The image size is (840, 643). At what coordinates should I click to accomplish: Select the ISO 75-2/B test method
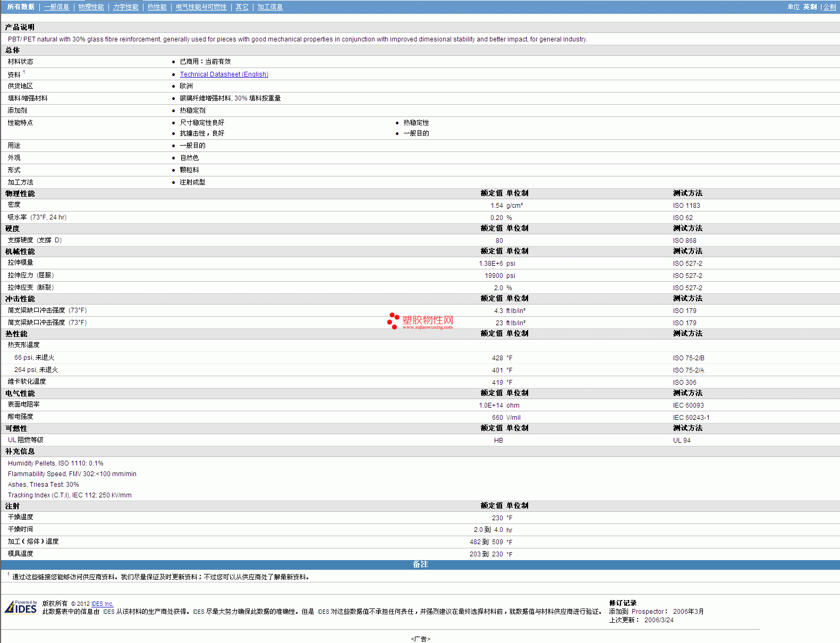(x=689, y=358)
